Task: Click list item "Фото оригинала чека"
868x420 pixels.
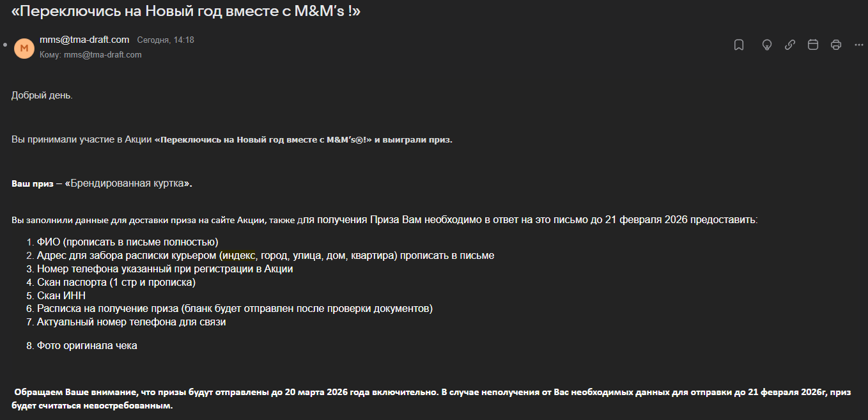Action: tap(87, 346)
